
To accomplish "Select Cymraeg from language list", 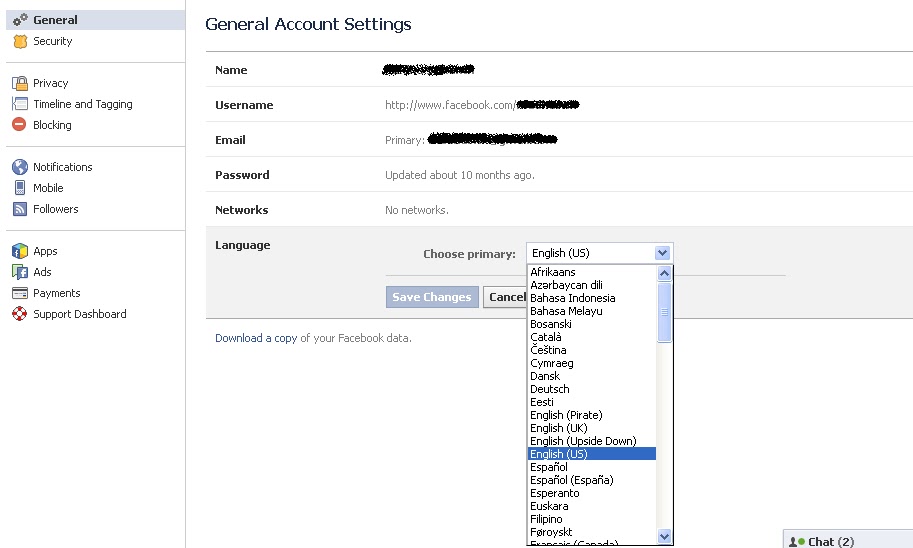I will point(592,363).
